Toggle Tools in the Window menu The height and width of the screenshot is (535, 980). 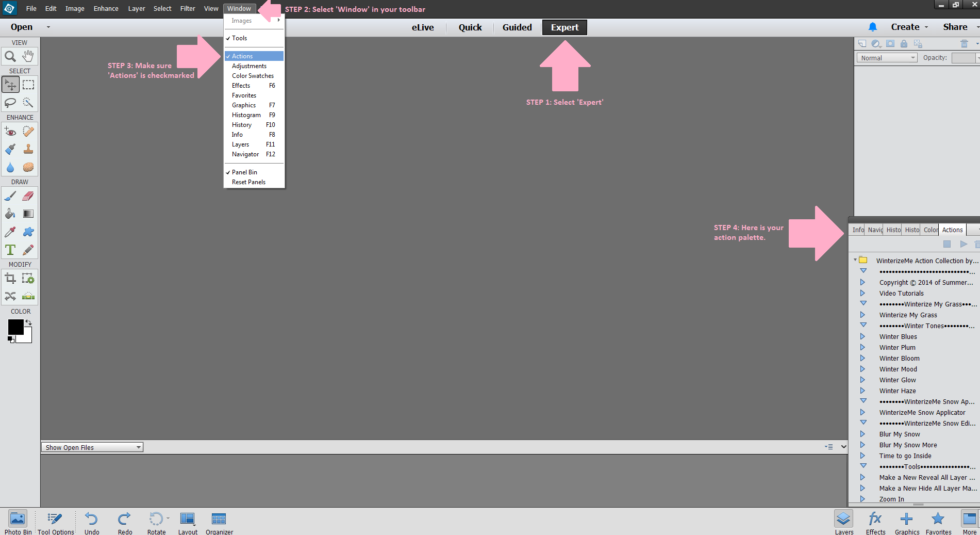254,38
